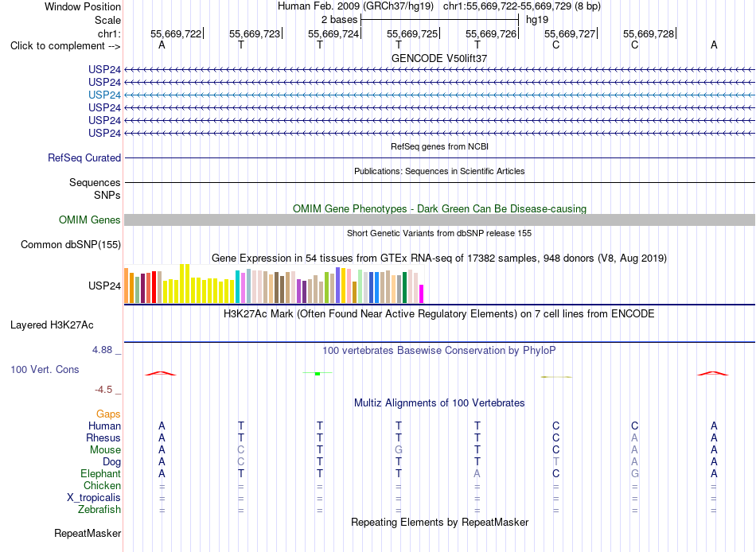Click the Rhesus species label

(103, 437)
